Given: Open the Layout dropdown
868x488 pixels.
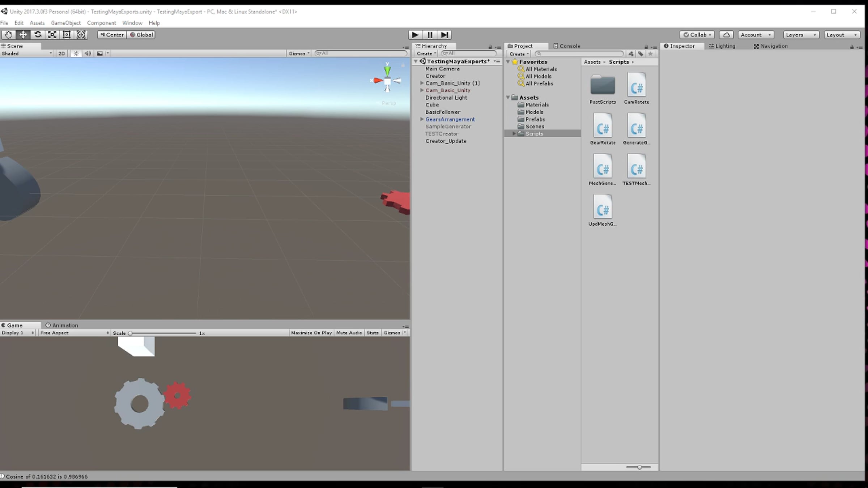Looking at the screenshot, I should [x=842, y=35].
